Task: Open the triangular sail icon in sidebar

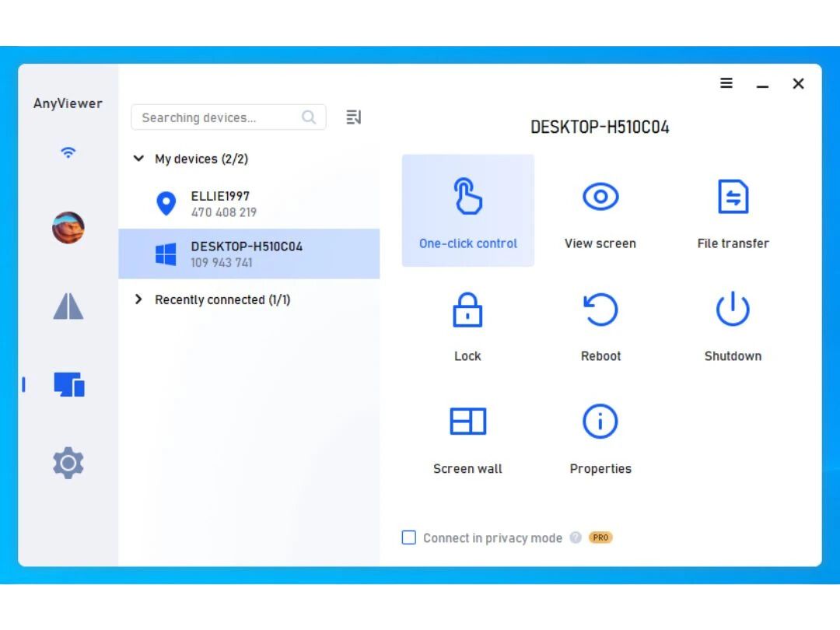Action: click(68, 306)
